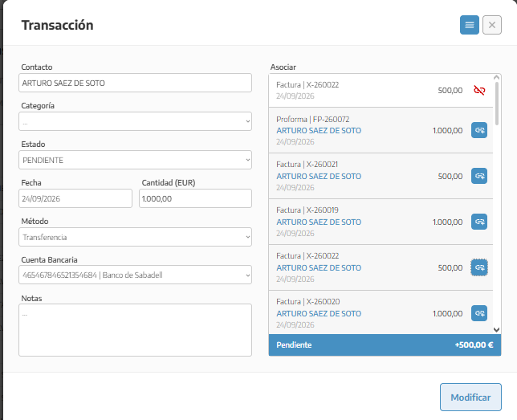Open the hamburger menu in Transacción header
This screenshot has width=517, height=420.
469,25
